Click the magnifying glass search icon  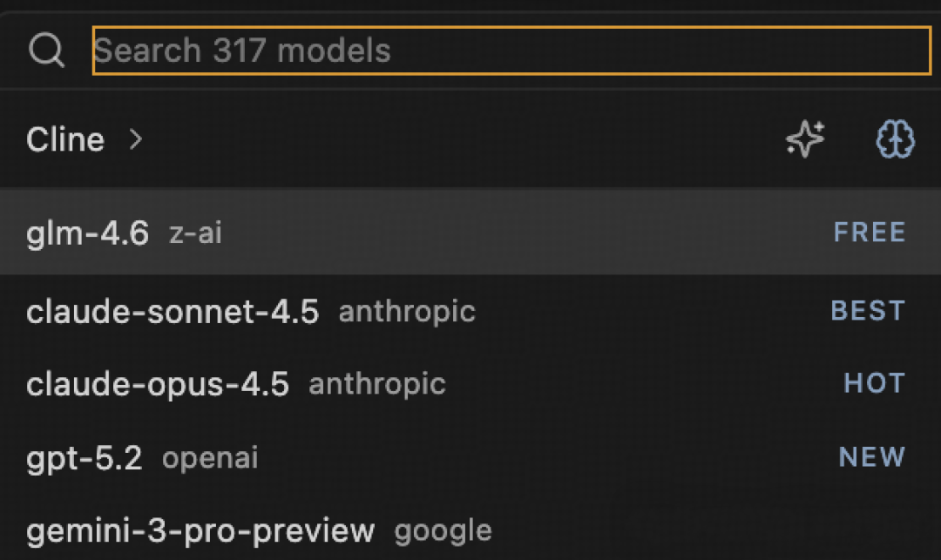(46, 51)
